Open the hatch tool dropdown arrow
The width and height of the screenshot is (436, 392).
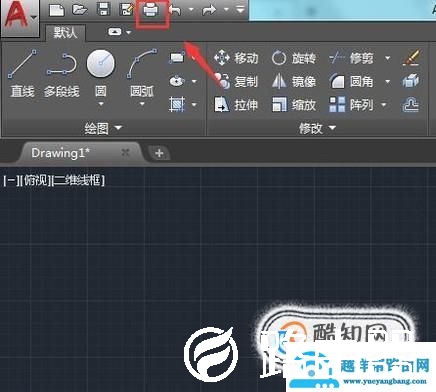194,105
